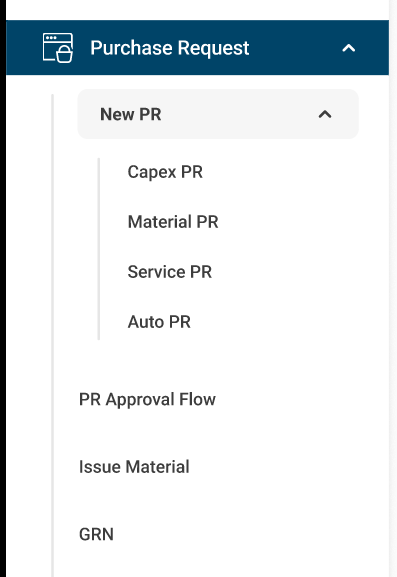Select the Auto PR option
This screenshot has height=577, width=397.
click(159, 322)
